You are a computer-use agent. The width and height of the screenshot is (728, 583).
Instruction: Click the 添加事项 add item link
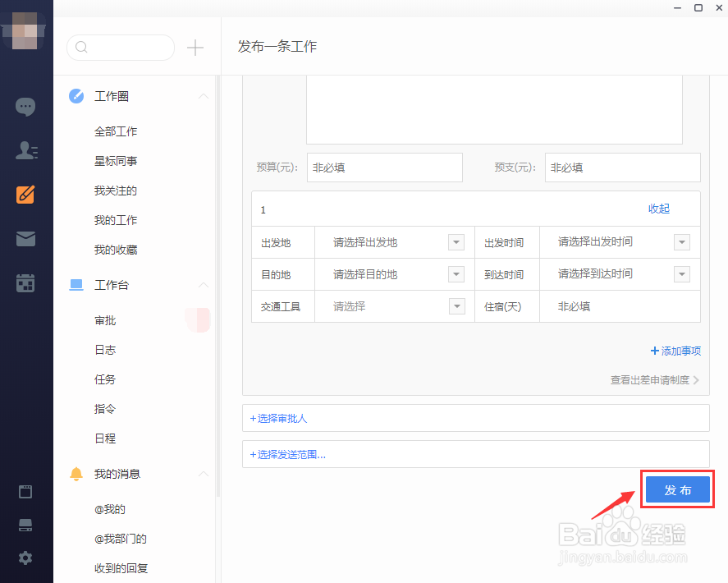(x=675, y=351)
